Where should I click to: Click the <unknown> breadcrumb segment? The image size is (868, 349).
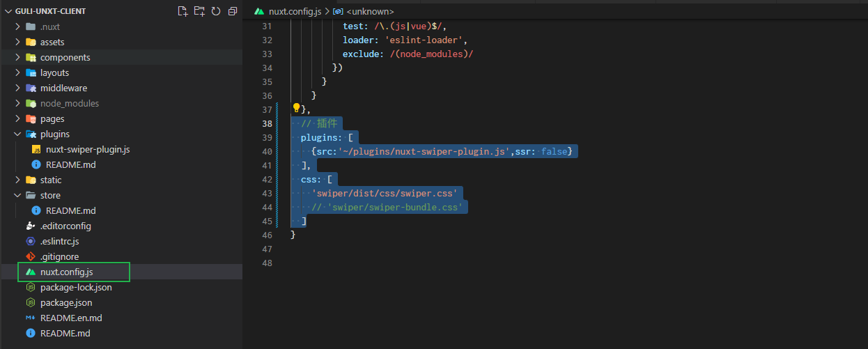pyautogui.click(x=369, y=11)
